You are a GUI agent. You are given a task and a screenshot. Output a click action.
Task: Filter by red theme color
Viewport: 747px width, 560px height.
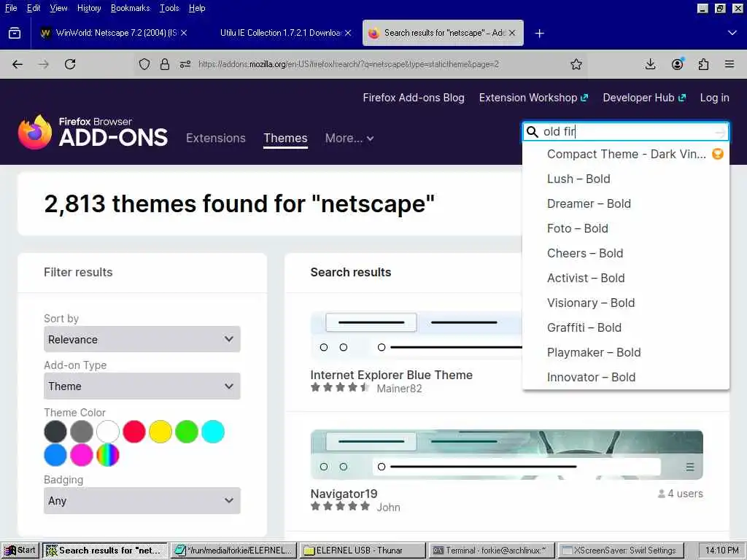pyautogui.click(x=134, y=432)
